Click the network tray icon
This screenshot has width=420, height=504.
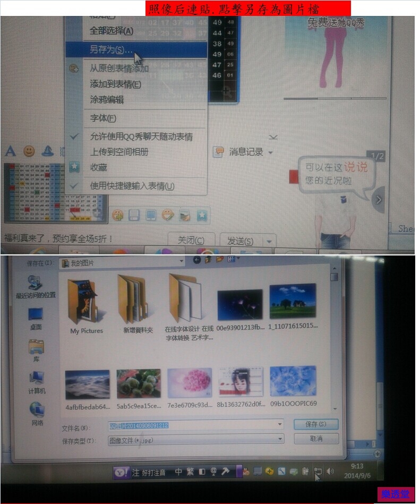click(318, 472)
